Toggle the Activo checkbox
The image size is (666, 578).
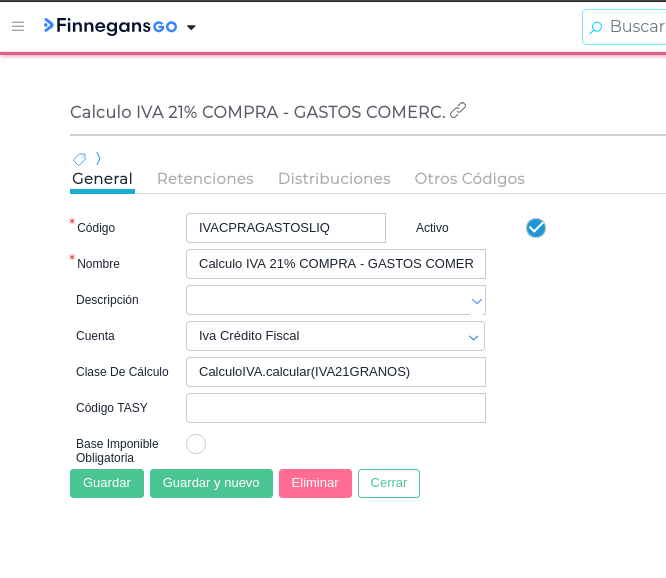536,228
